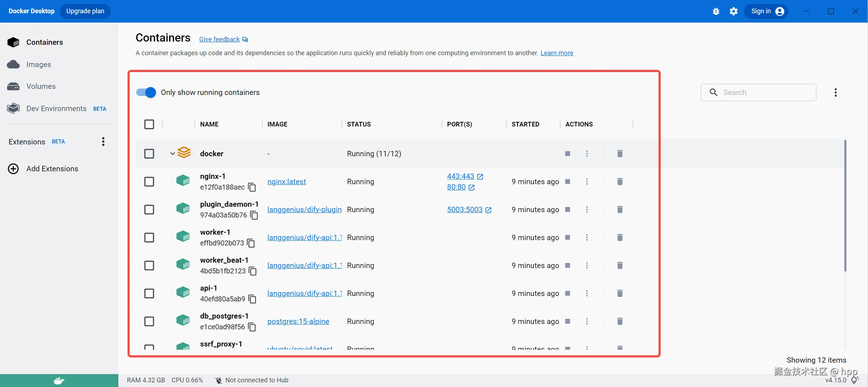Open the Extensions three-dot menu
868x387 pixels.
(x=103, y=142)
